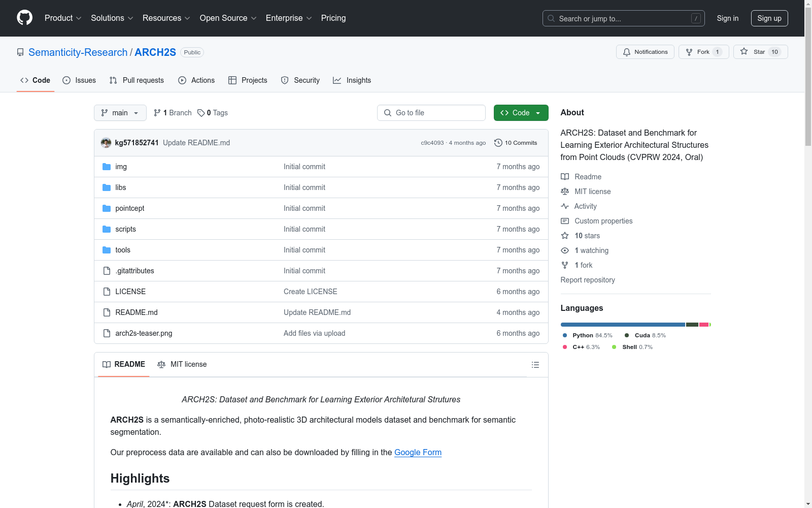812x508 pixels.
Task: Switch to the Pull requests tab
Action: (137, 80)
